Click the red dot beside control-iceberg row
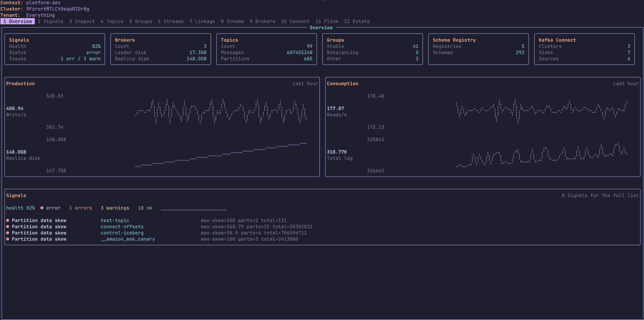 8,233
